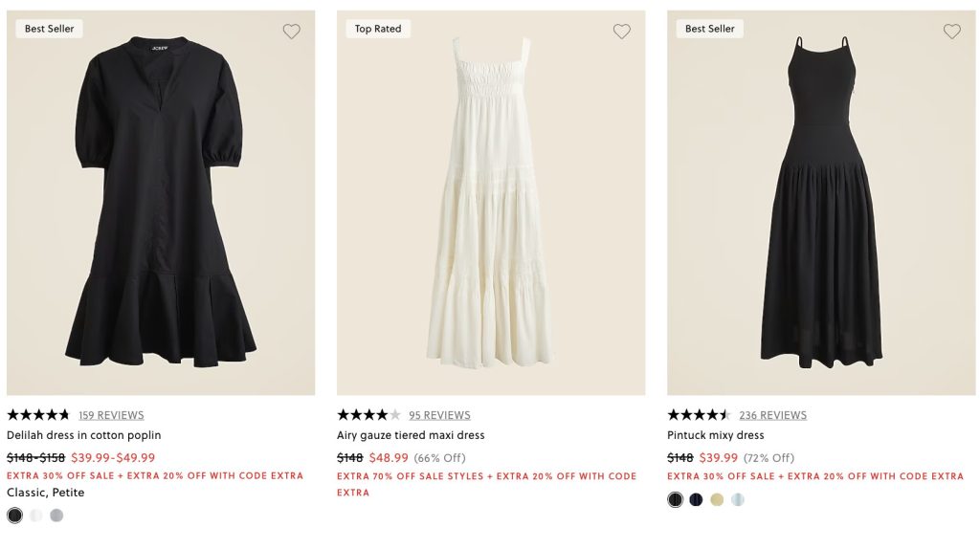Viewport: 980px width, 549px height.
Task: Click star rating for Airy gauze maxi dress
Action: tap(368, 415)
